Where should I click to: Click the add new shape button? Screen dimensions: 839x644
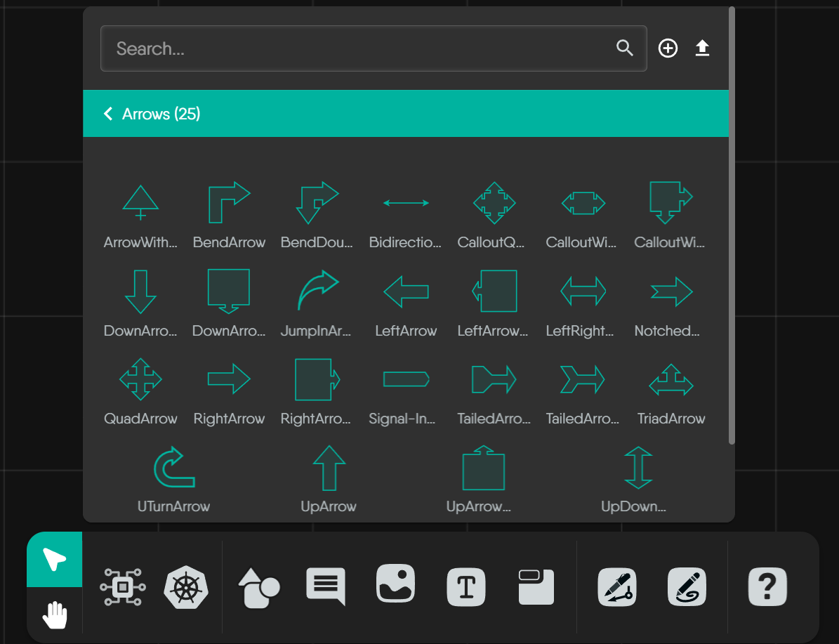click(x=668, y=48)
